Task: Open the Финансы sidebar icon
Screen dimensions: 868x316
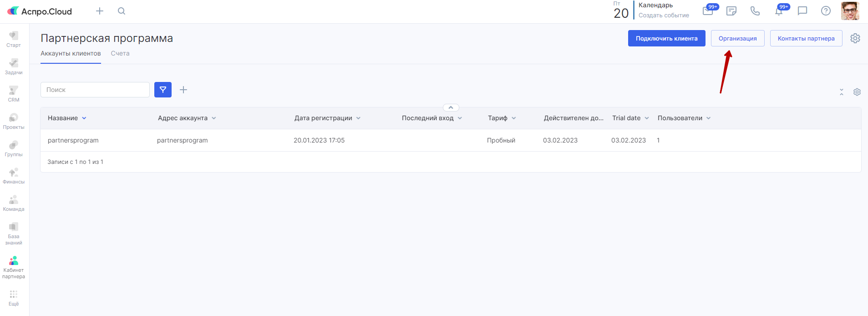Action: point(14,176)
